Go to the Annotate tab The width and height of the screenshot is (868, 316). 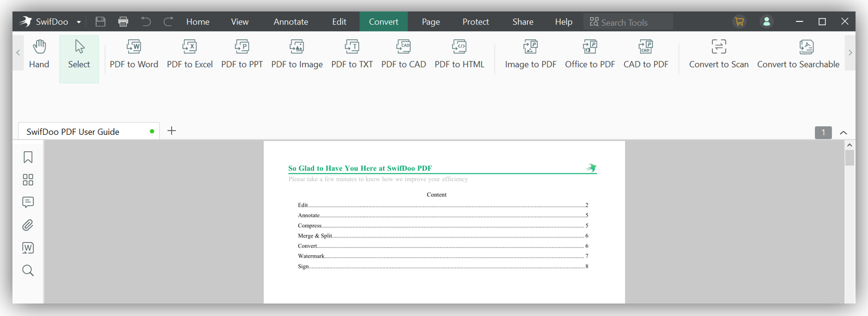pyautogui.click(x=291, y=21)
